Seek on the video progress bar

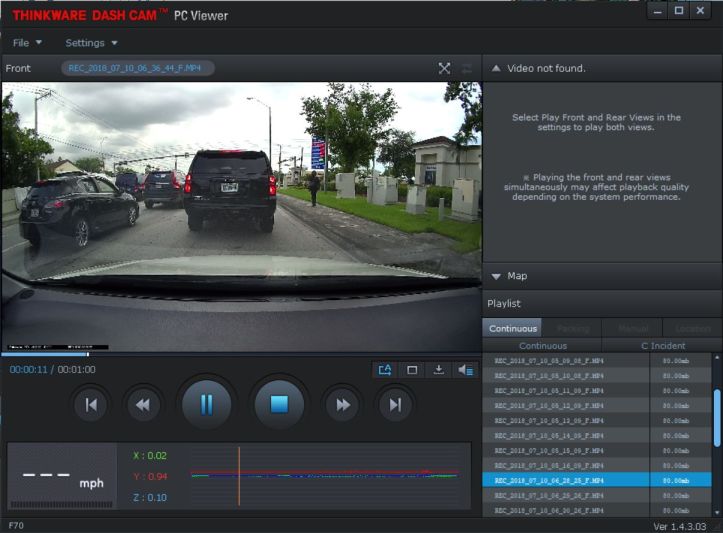241,354
